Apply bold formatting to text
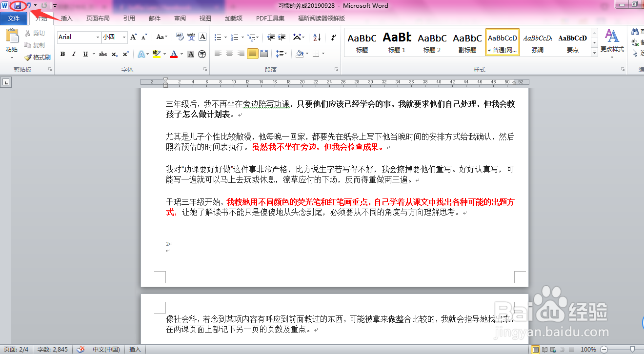The image size is (644, 354). (x=62, y=54)
